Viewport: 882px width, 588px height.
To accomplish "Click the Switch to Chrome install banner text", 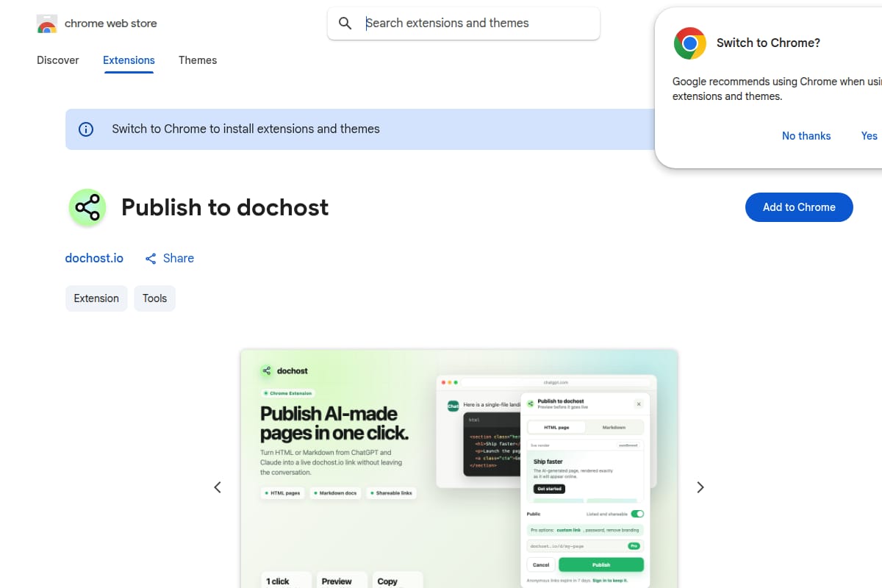I will [x=245, y=129].
